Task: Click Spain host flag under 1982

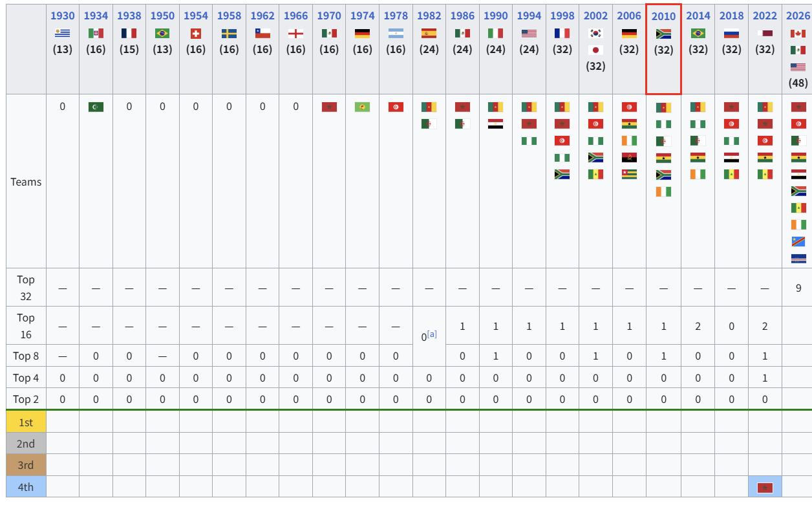Action: 429,33
